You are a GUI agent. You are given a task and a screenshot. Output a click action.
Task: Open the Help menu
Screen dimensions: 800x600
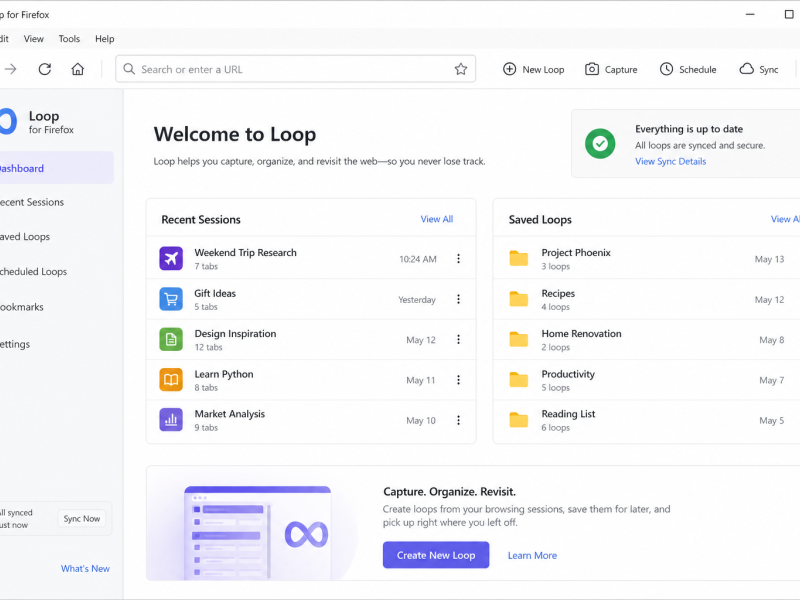[105, 39]
